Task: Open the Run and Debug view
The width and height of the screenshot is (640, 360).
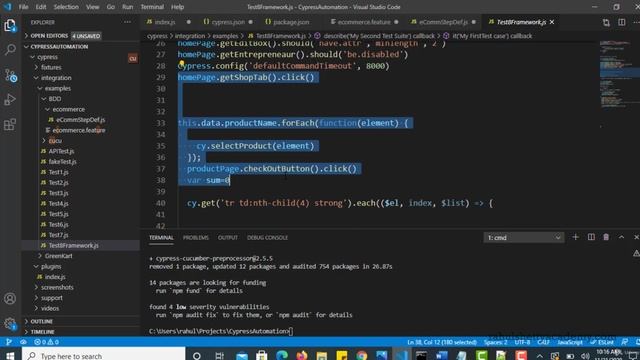Action: (10, 100)
